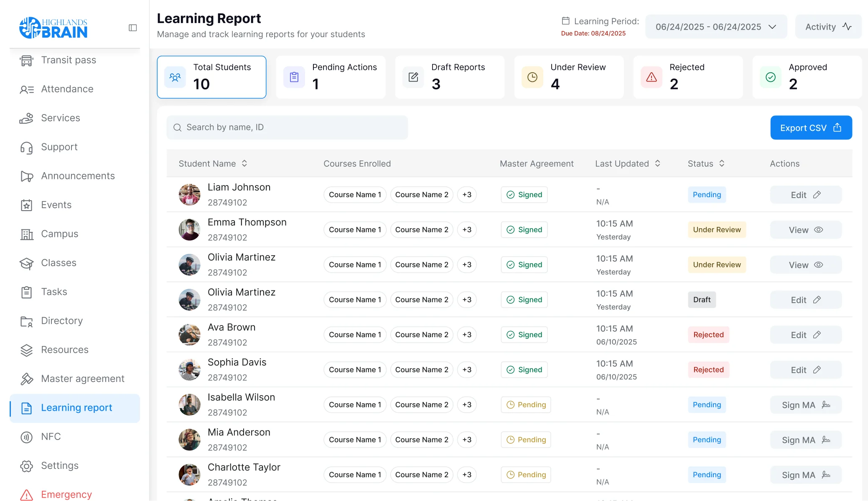
Task: Click Sign MA for Mia Anderson
Action: click(x=806, y=440)
